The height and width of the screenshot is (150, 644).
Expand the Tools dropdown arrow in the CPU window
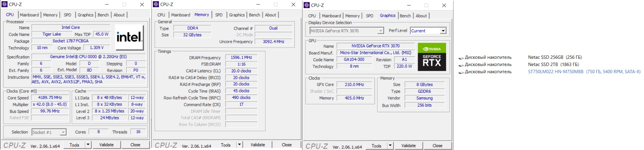pyautogui.click(x=88, y=145)
